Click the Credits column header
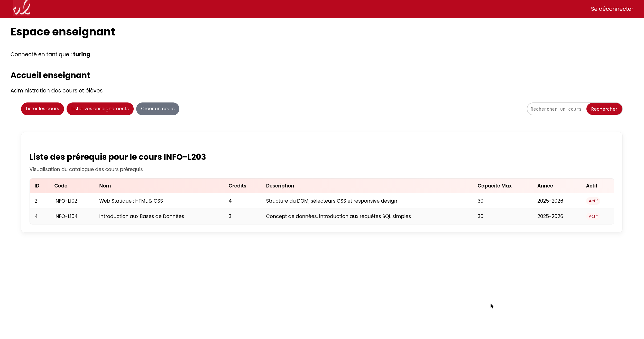The image size is (644, 339). click(x=237, y=186)
